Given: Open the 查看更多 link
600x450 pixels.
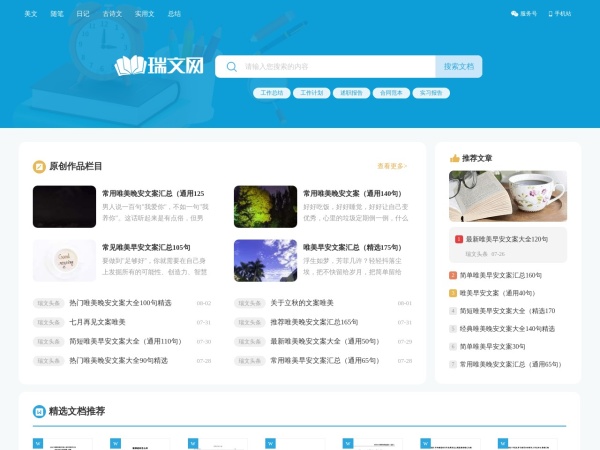Looking at the screenshot, I should [392, 166].
